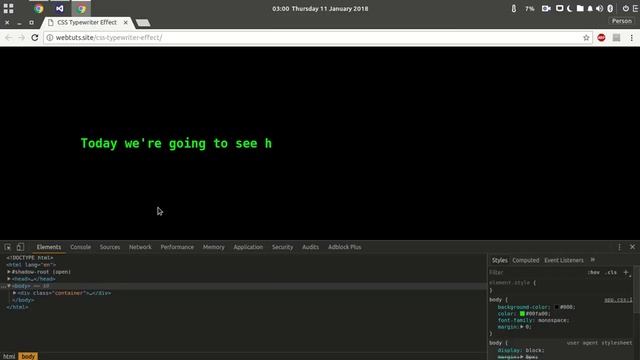The height and width of the screenshot is (360, 640).
Task: Expand the margin shorthand in app.css body rule
Action: coord(522,327)
